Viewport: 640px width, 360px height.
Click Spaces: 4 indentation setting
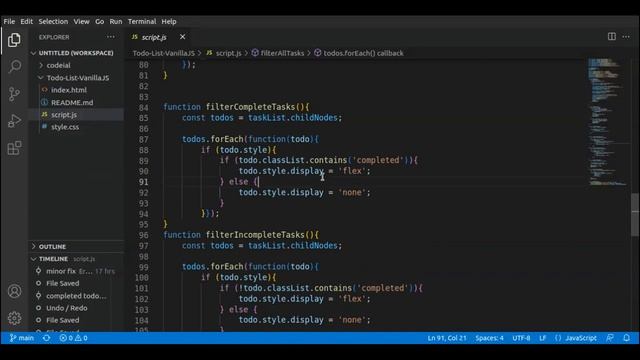(x=489, y=338)
